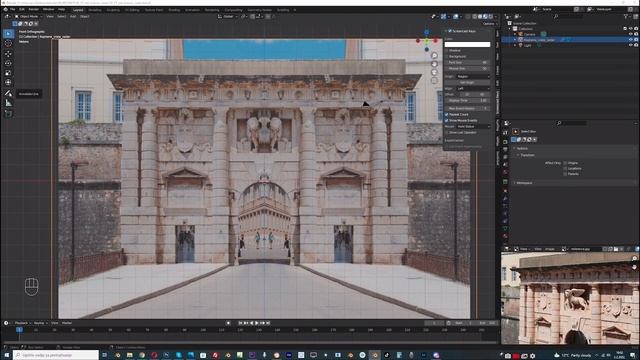Expand the Camera item in outliner
640x360 pixels.
point(515,34)
